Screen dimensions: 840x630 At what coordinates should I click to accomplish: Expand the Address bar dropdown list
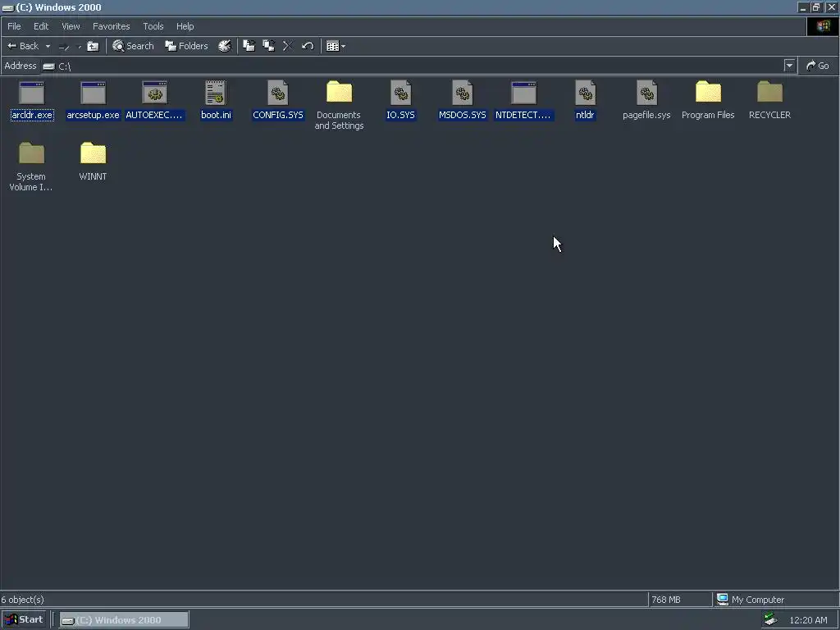pyautogui.click(x=789, y=66)
